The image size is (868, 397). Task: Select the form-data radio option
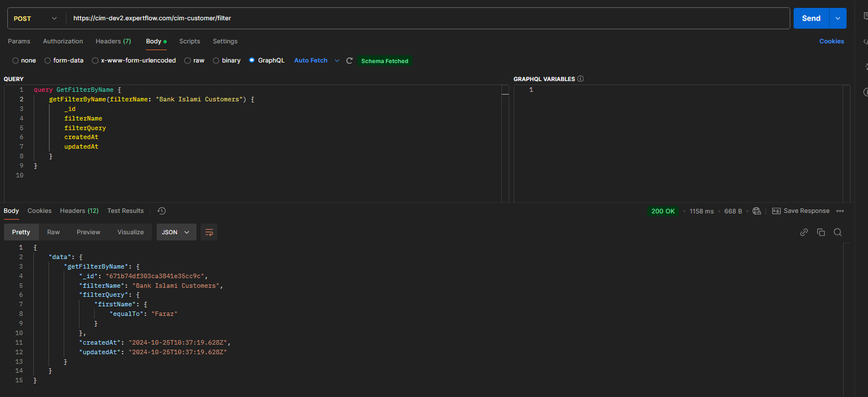coord(48,61)
